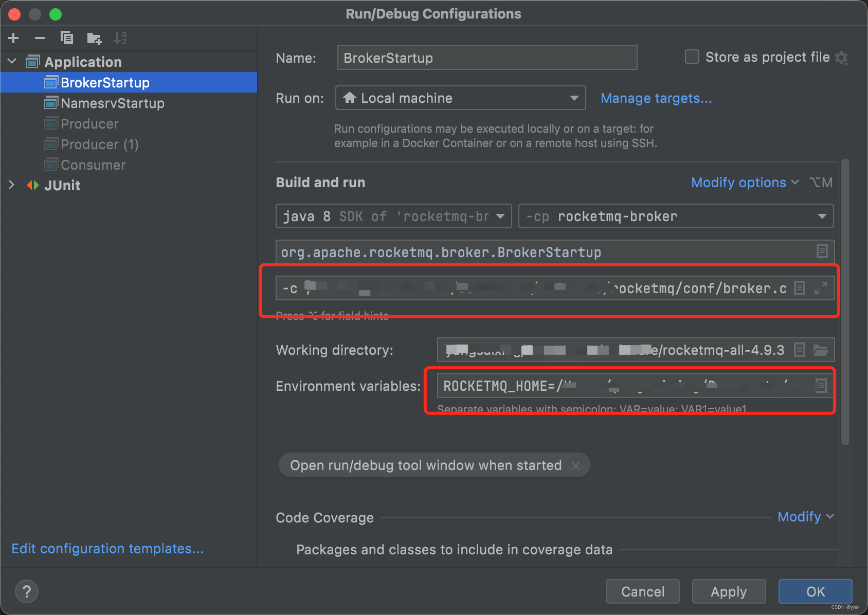
Task: Confirm with the OK button
Action: pyautogui.click(x=816, y=591)
